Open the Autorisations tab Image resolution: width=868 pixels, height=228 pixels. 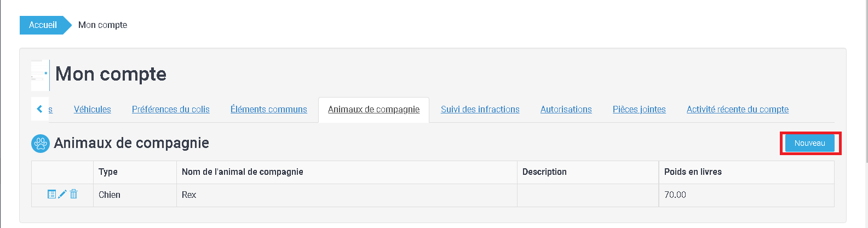pos(566,109)
